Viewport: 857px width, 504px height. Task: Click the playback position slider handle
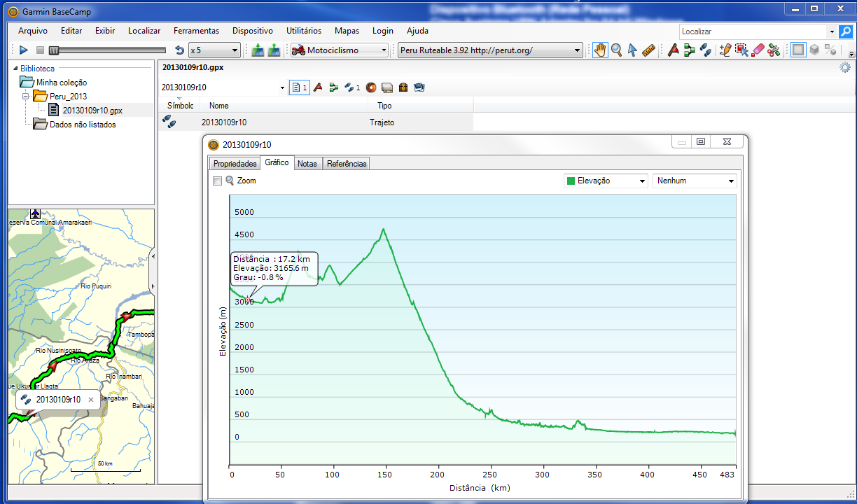[54, 50]
